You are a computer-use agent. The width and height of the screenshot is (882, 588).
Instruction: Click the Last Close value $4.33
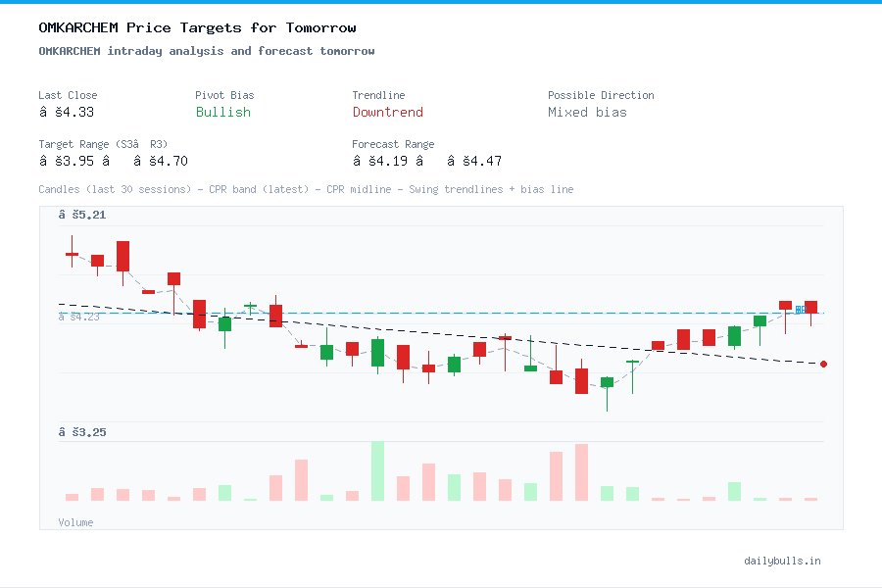pos(67,112)
